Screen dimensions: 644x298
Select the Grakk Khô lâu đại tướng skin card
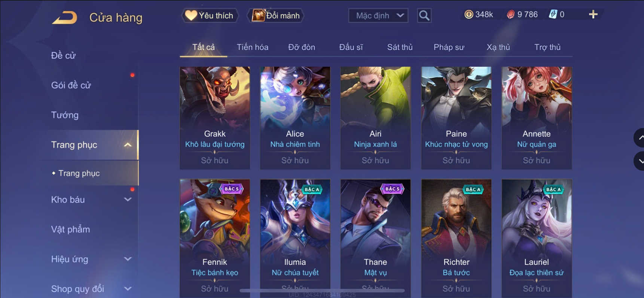[x=215, y=118]
